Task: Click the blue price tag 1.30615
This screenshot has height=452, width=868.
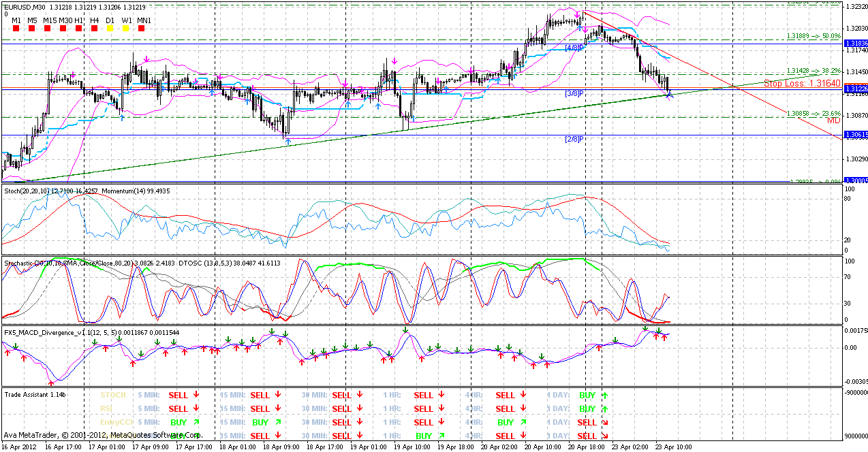Action: pyautogui.click(x=856, y=135)
